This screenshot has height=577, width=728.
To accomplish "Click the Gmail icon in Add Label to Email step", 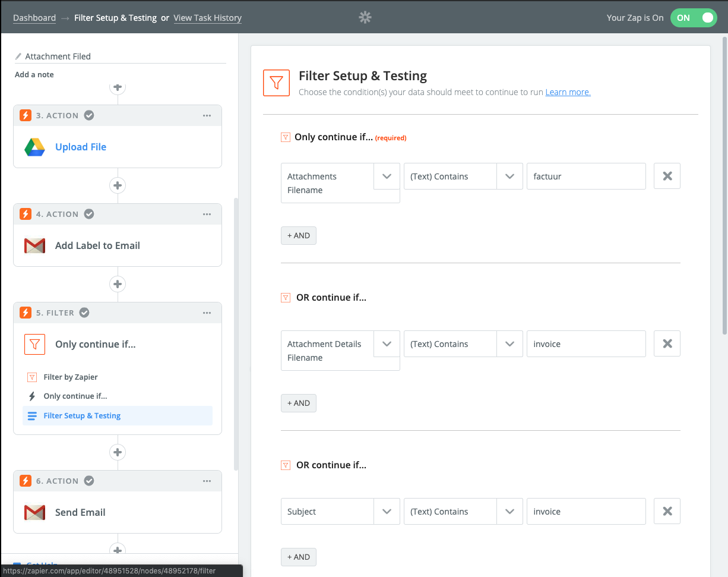I will pos(35,245).
